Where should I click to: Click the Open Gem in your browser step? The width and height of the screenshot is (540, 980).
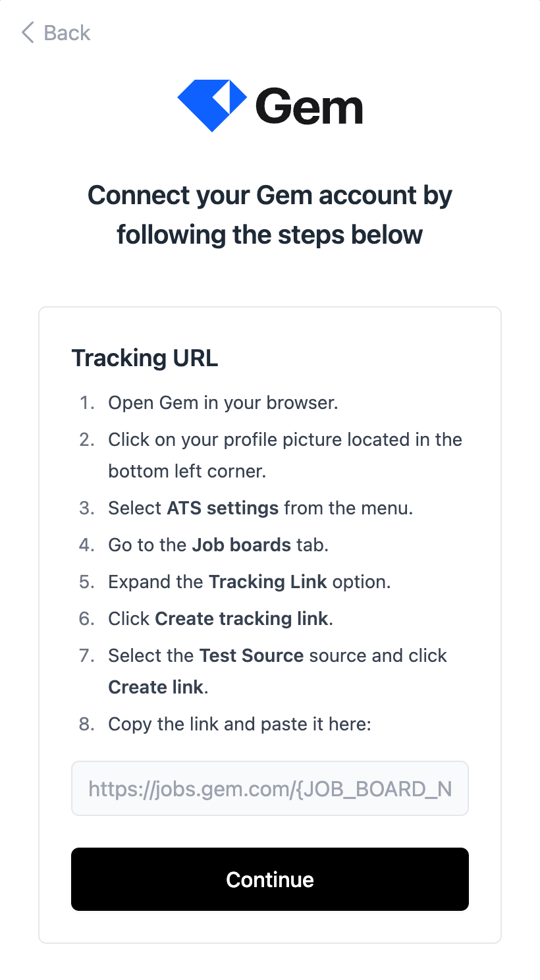tap(223, 402)
